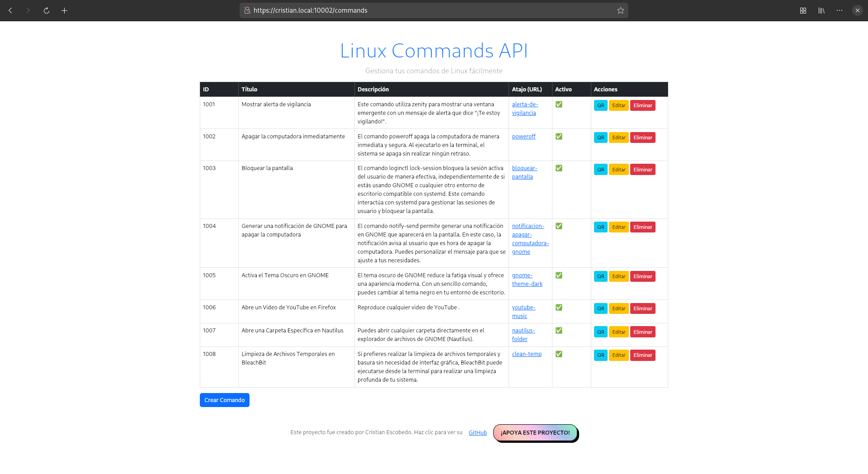Click the ¡APOYA ESTE PROYECTO! gradient button

pyautogui.click(x=535, y=433)
